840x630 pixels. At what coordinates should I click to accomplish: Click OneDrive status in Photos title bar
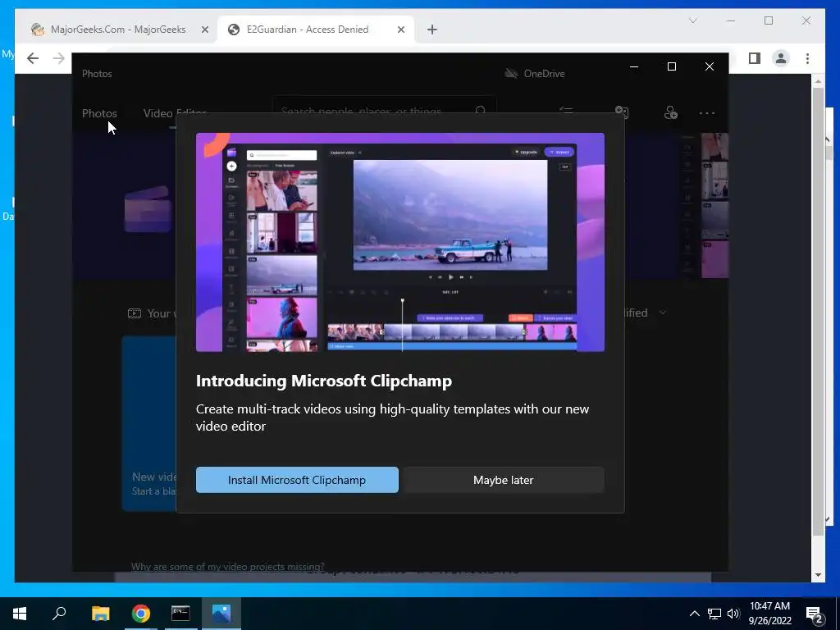[x=535, y=73]
